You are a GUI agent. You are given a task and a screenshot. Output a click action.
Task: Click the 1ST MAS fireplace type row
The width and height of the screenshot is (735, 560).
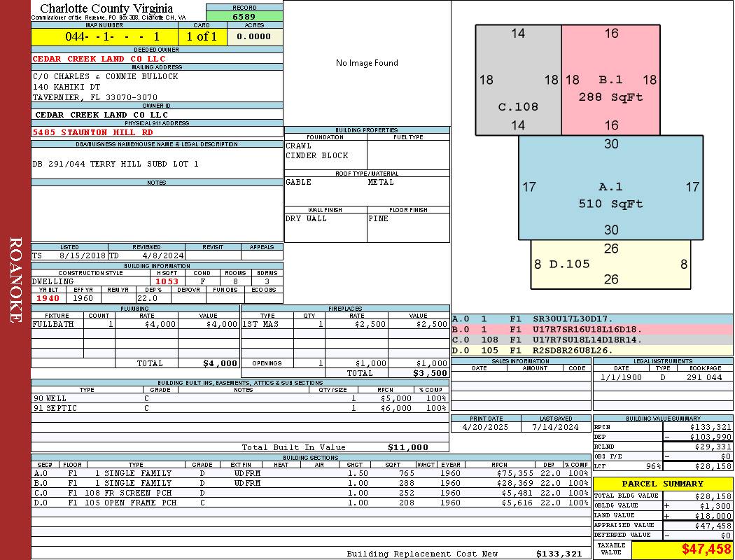click(x=346, y=324)
